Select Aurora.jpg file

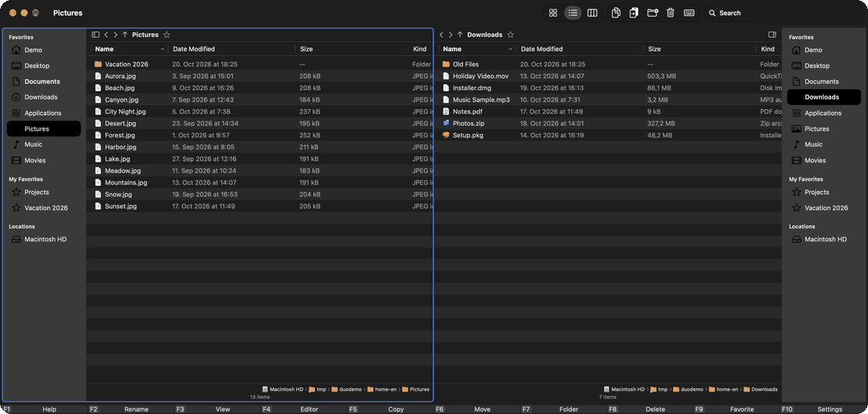click(260, 76)
